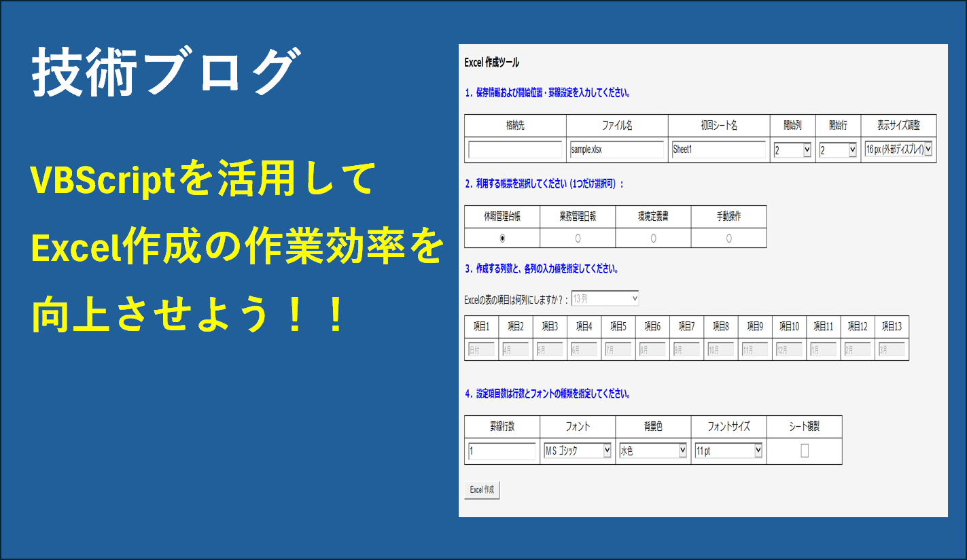Click the Excel 作成 button
This screenshot has width=967, height=560.
[x=482, y=490]
